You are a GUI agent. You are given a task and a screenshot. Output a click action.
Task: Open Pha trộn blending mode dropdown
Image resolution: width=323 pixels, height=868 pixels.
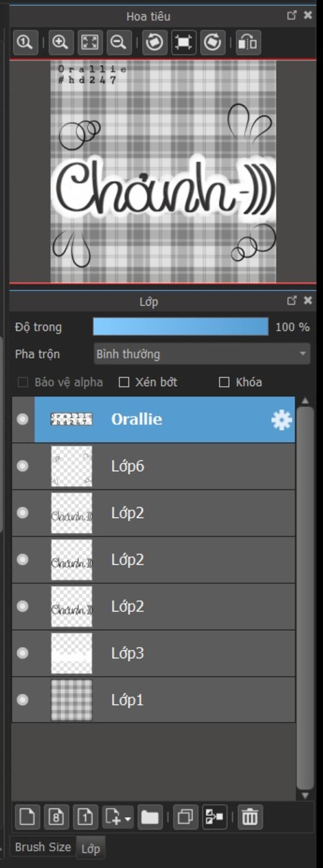click(202, 354)
